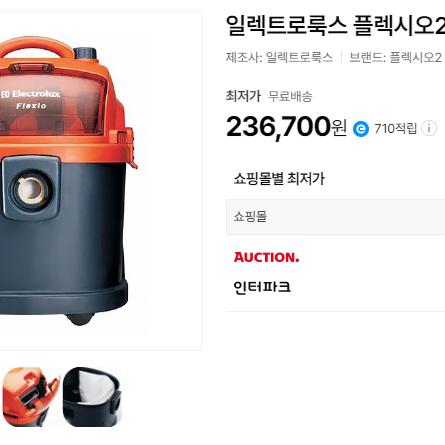Screen dimensions: 445x445
Task: Click the Electrolux Flexio logo on the vacuum photo
Action: 31,99
